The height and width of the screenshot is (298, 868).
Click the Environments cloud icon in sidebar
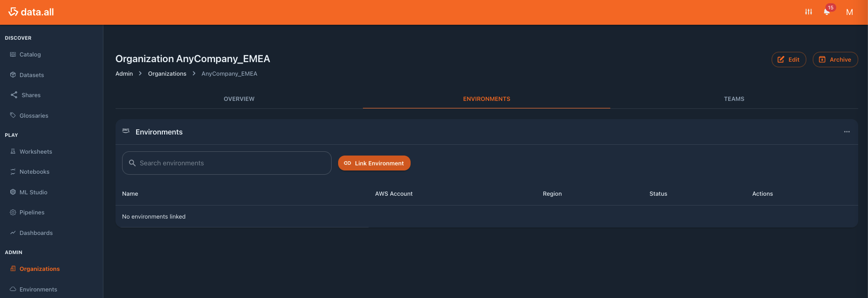coord(13,289)
